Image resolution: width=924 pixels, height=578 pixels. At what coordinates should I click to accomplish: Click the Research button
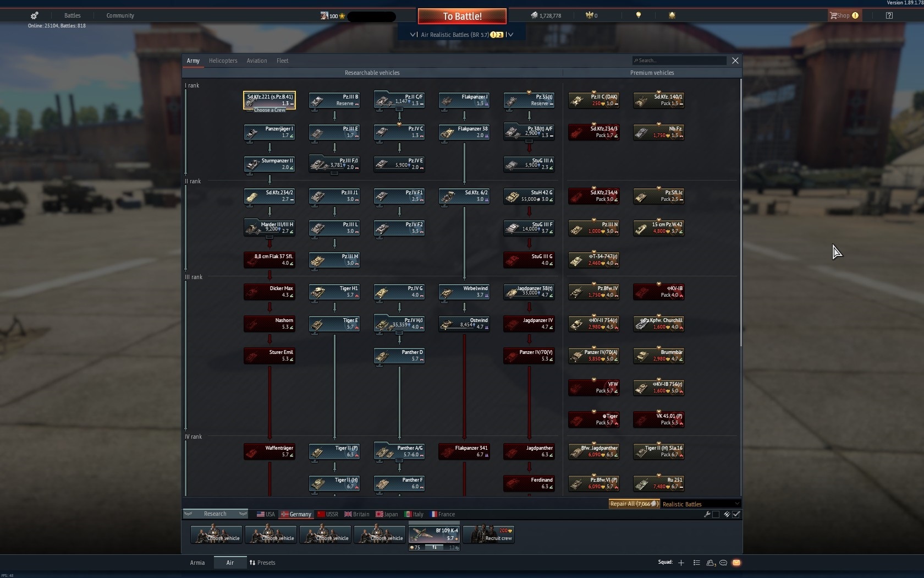pos(215,514)
